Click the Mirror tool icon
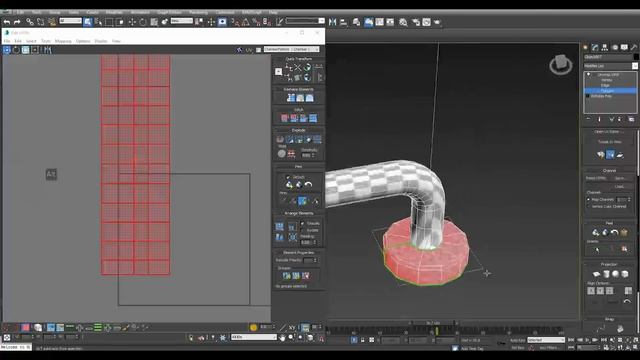 pos(333,22)
